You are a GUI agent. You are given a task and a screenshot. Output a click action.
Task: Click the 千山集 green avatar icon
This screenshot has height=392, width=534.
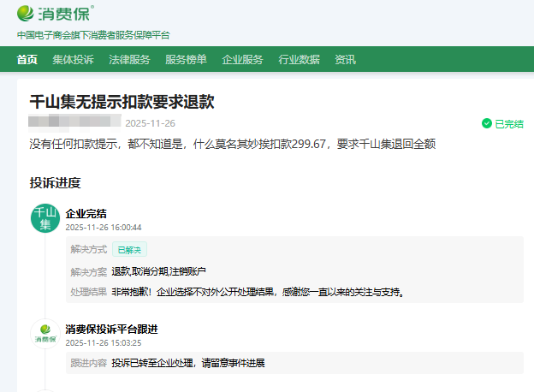click(44, 218)
